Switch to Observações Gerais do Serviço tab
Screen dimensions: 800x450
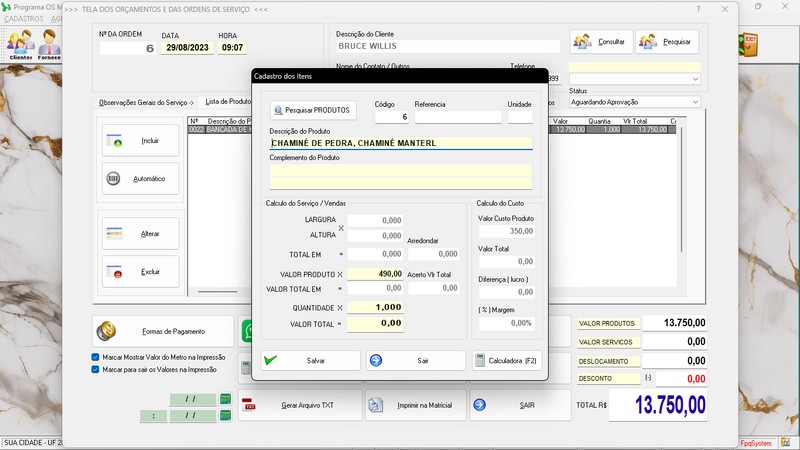tap(144, 102)
